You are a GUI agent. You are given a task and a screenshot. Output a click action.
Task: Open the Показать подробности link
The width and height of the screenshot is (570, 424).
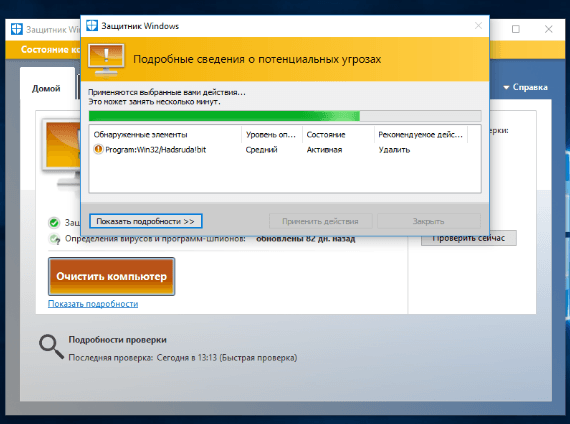[x=93, y=304]
